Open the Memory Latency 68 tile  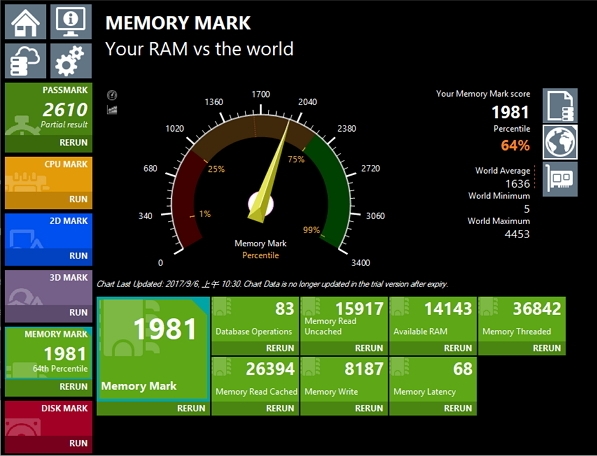pyautogui.click(x=433, y=379)
